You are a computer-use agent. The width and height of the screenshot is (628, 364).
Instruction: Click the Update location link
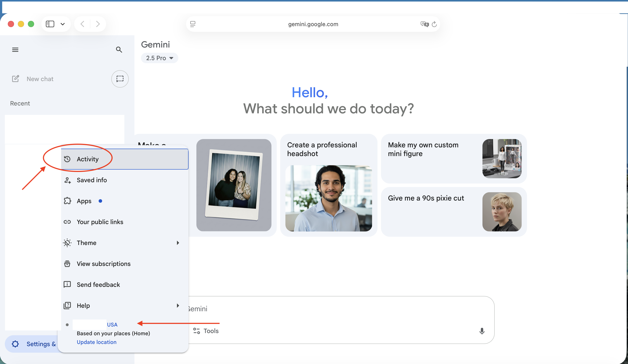pyautogui.click(x=96, y=342)
